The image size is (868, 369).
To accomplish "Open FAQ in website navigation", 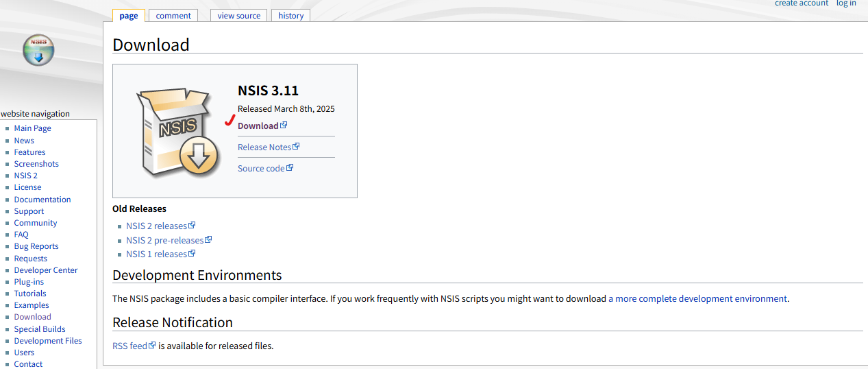I will [21, 235].
